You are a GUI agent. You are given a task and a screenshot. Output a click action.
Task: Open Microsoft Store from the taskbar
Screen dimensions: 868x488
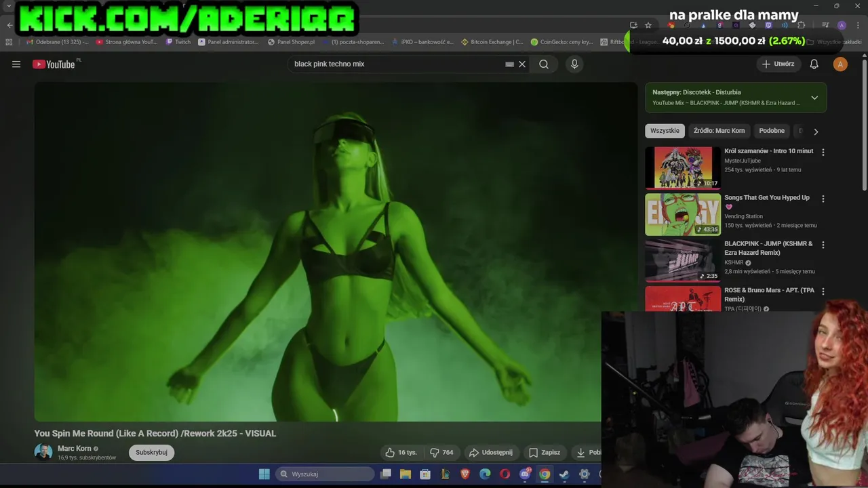click(425, 474)
